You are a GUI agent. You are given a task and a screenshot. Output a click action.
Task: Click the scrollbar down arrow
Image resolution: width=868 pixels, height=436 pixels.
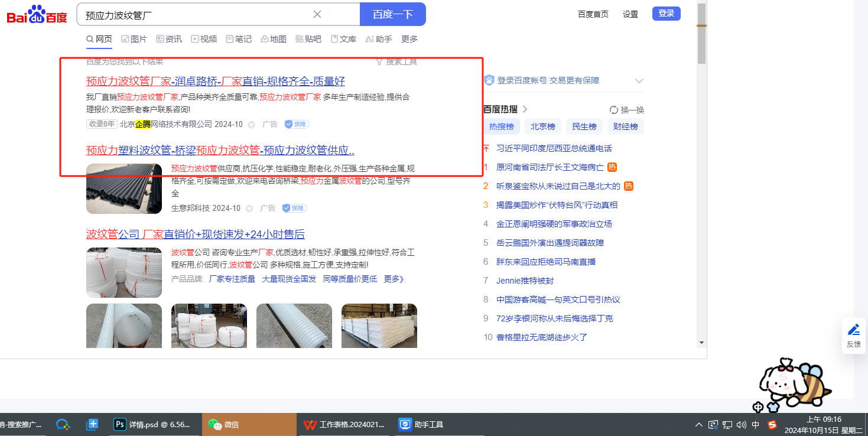point(701,342)
